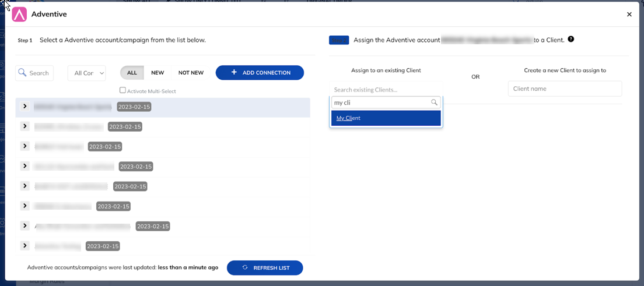This screenshot has width=644, height=286.
Task: Open the All Connections dropdown
Action: 87,73
